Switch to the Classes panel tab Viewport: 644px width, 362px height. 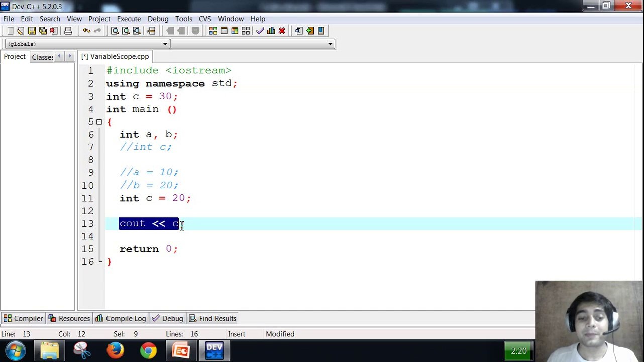pos(43,57)
